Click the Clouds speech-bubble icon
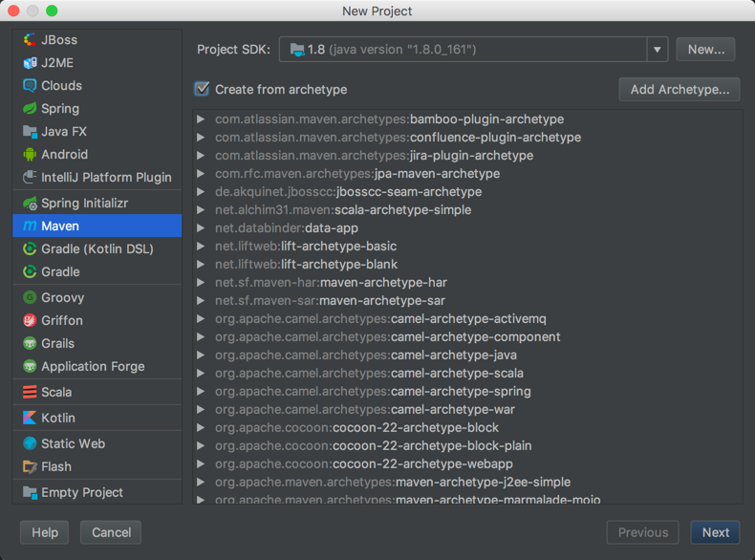755x560 pixels. pyautogui.click(x=30, y=86)
